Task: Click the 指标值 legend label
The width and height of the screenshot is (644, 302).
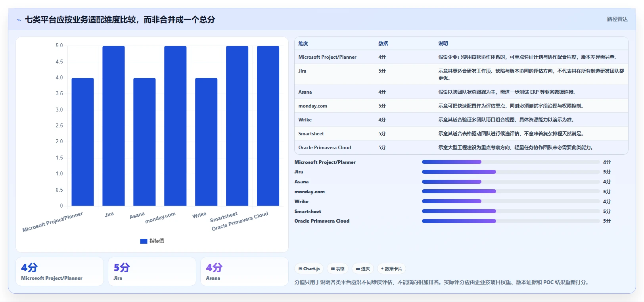Action: [x=157, y=241]
